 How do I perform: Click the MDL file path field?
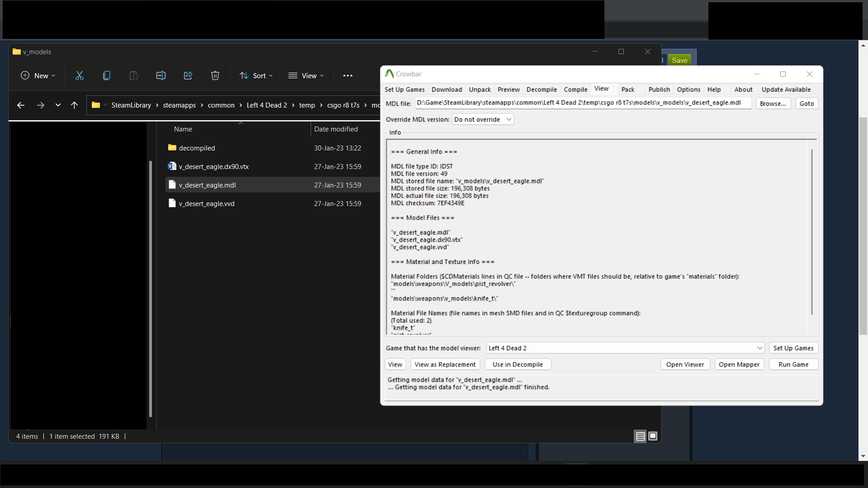pos(583,103)
